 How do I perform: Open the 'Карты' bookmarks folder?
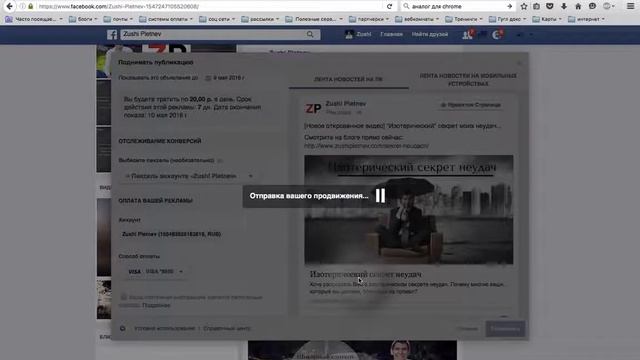549,19
